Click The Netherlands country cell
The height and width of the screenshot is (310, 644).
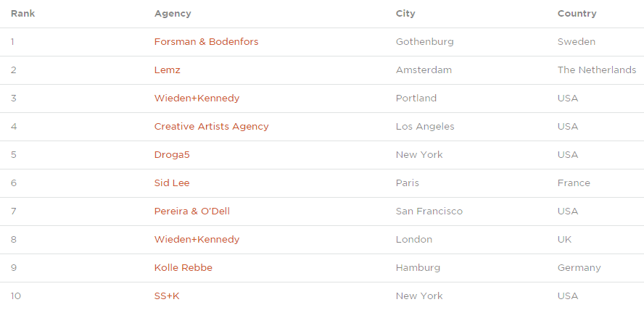coord(596,70)
